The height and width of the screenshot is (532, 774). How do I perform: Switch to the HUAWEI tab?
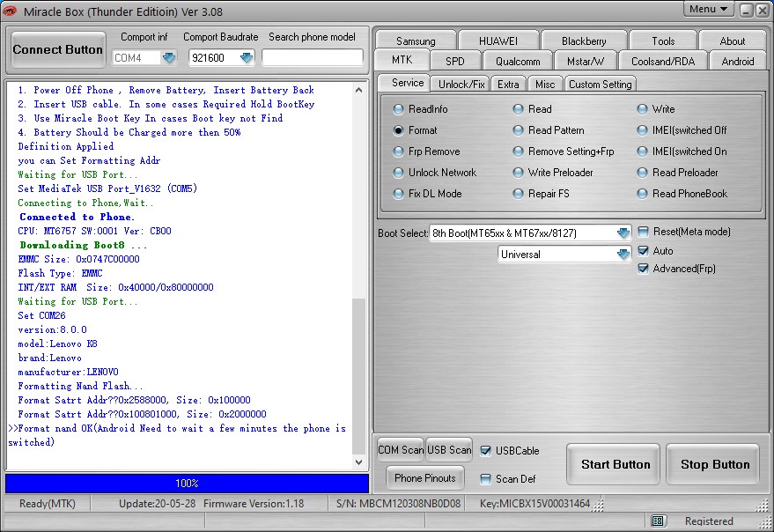(x=498, y=41)
